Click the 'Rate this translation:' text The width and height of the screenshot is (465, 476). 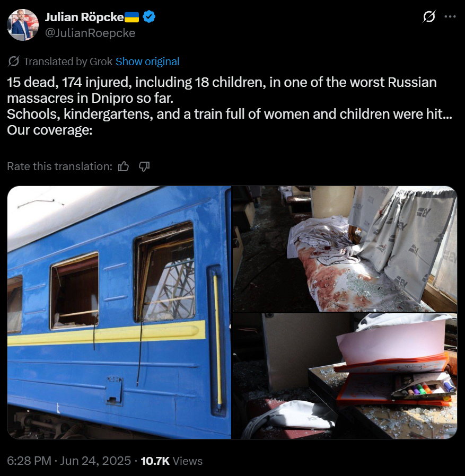coord(60,166)
